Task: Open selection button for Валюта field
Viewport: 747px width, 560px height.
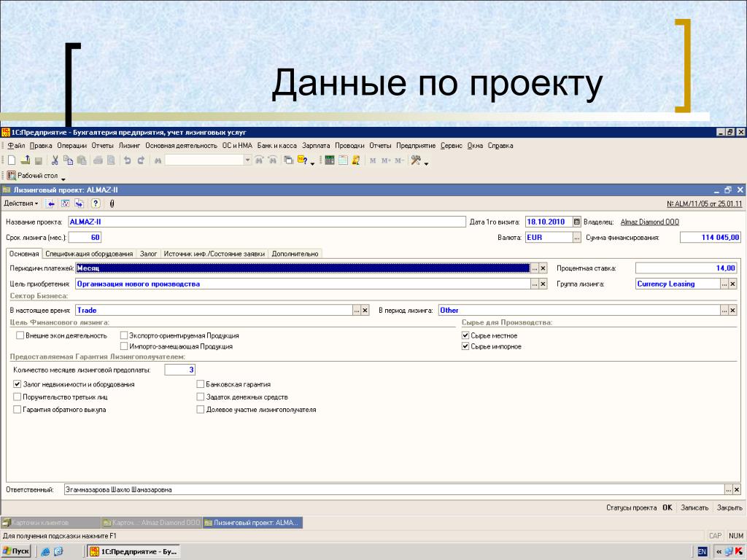Action: pos(577,237)
